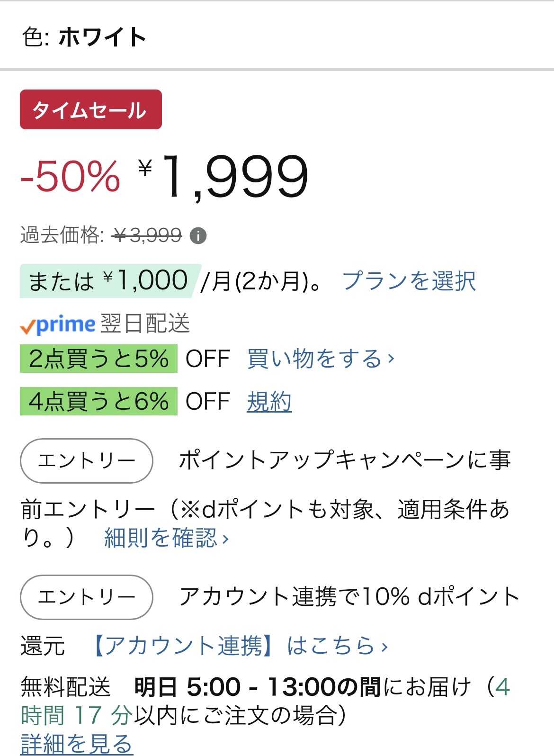554x756 pixels.
Task: Expand 詳細を見る delivery details
Action: coord(77,744)
